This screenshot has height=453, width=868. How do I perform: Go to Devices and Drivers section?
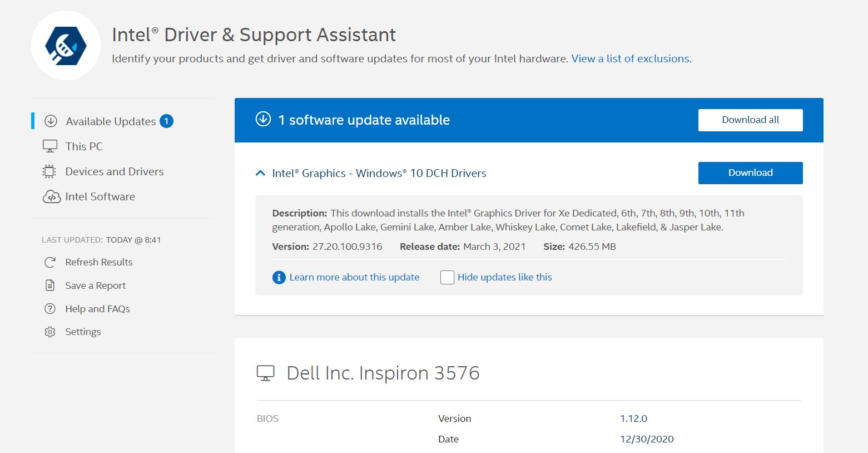[x=114, y=171]
